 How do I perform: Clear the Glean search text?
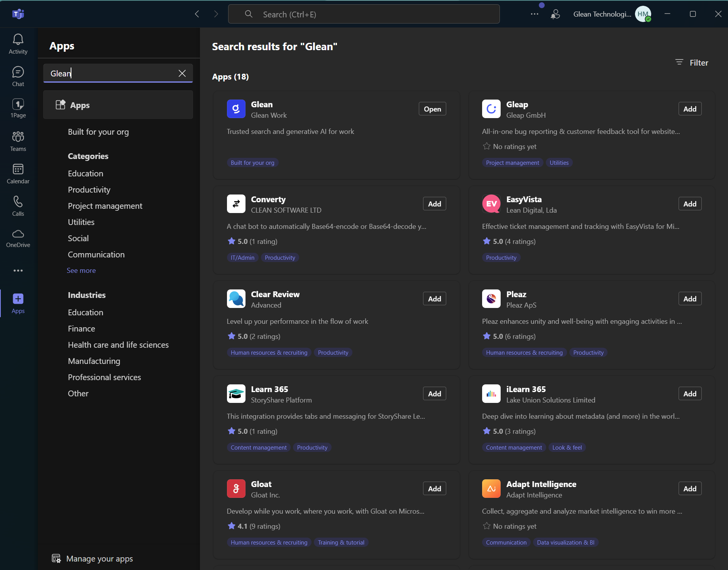tap(182, 73)
